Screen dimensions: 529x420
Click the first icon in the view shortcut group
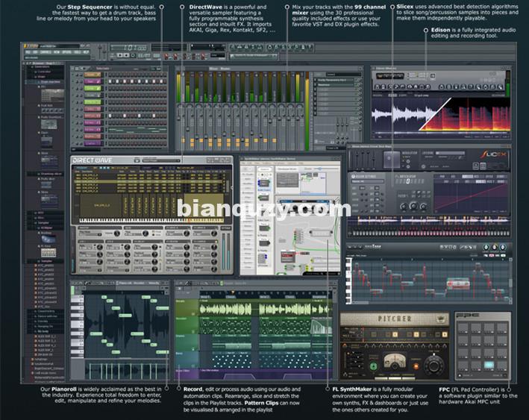click(x=232, y=47)
